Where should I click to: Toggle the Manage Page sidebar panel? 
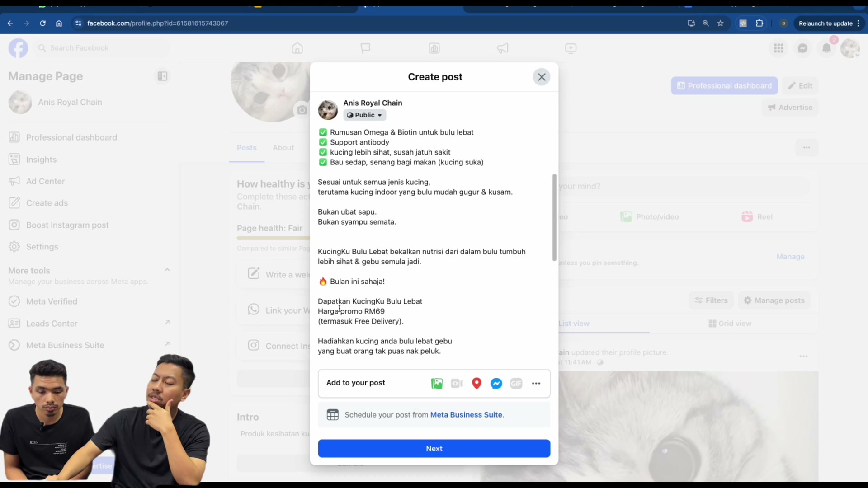click(x=162, y=76)
